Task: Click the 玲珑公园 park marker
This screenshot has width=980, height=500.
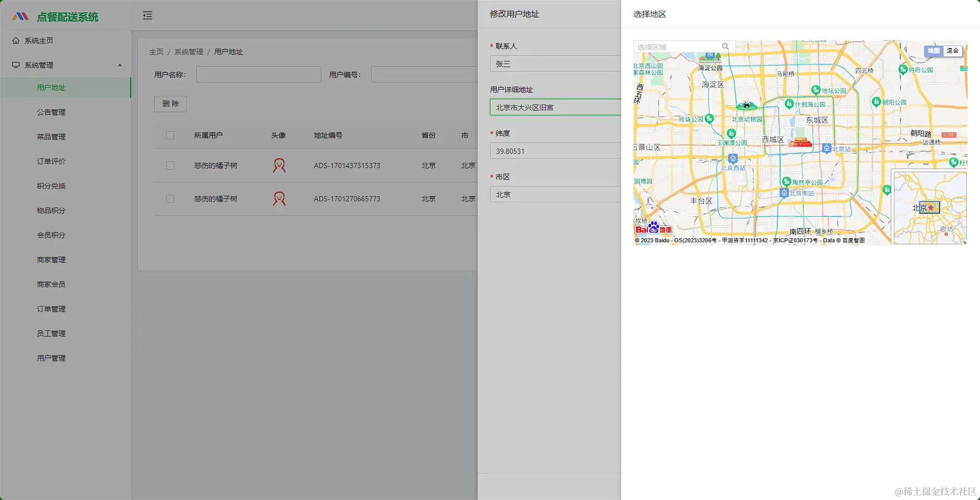Action: coord(709,118)
